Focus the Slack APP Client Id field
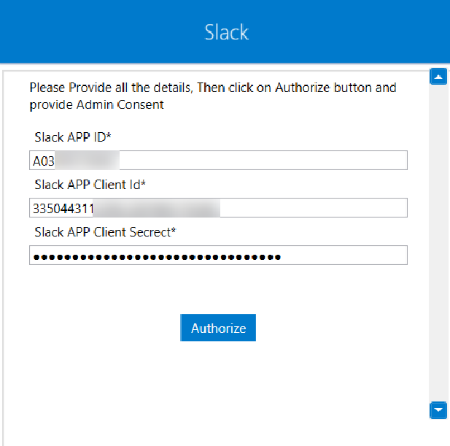Screen dimensions: 450x446 [x=218, y=208]
